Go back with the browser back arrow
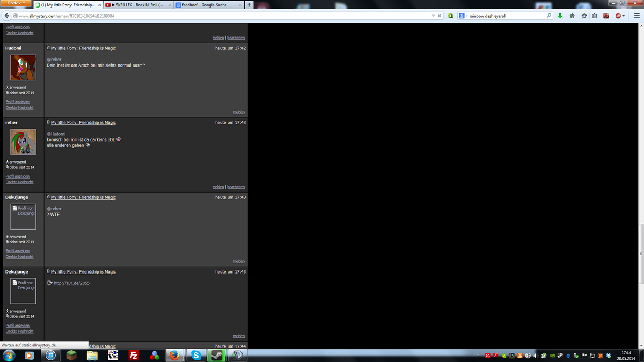 (6, 16)
